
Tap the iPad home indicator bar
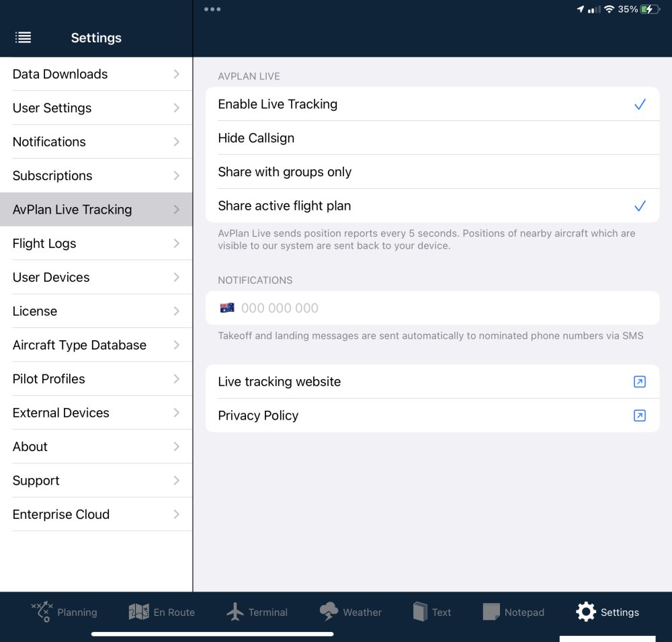pyautogui.click(x=212, y=634)
